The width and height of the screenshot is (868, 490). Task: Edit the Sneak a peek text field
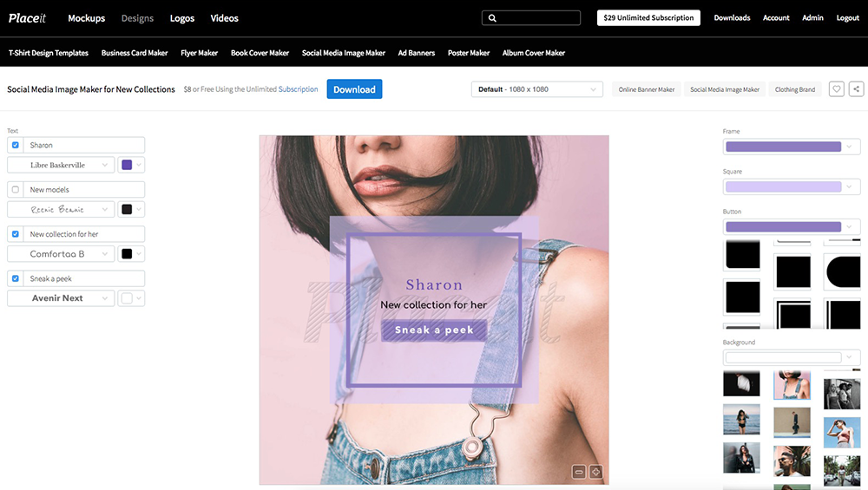click(x=84, y=278)
